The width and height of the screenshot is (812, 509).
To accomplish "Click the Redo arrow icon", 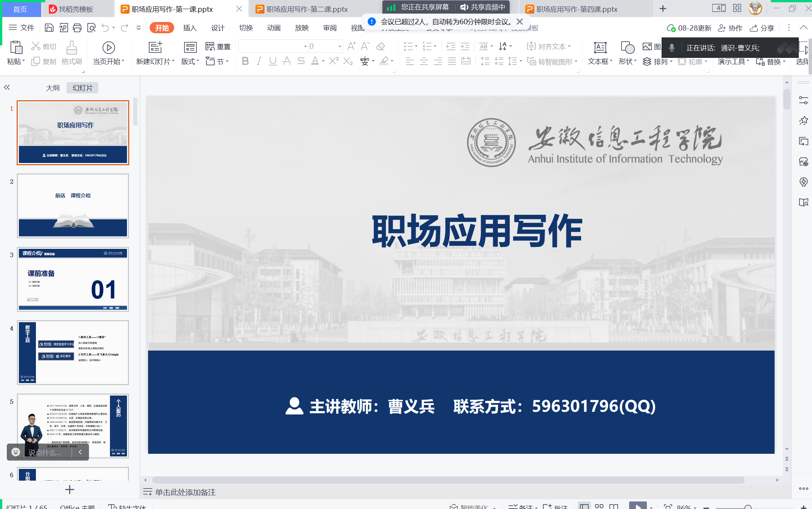I will [125, 28].
